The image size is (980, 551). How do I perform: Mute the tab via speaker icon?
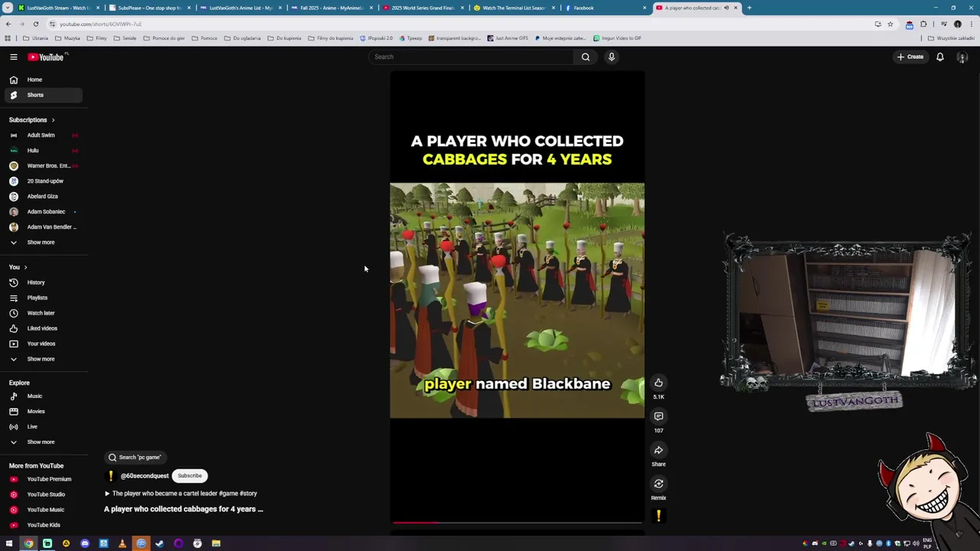coord(727,8)
